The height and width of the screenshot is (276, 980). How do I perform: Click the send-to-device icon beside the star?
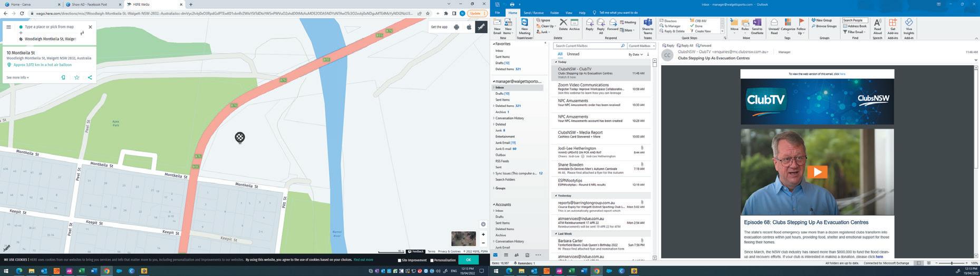(63, 77)
